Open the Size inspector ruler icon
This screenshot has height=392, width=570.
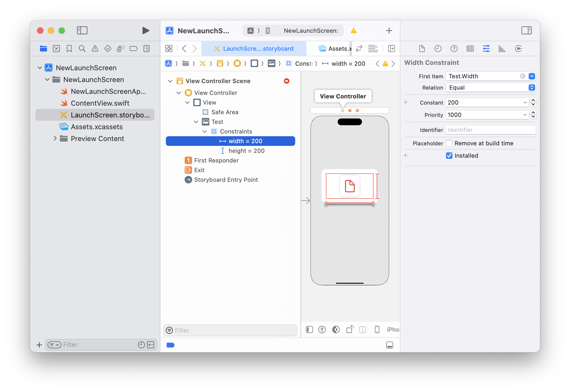click(x=502, y=49)
